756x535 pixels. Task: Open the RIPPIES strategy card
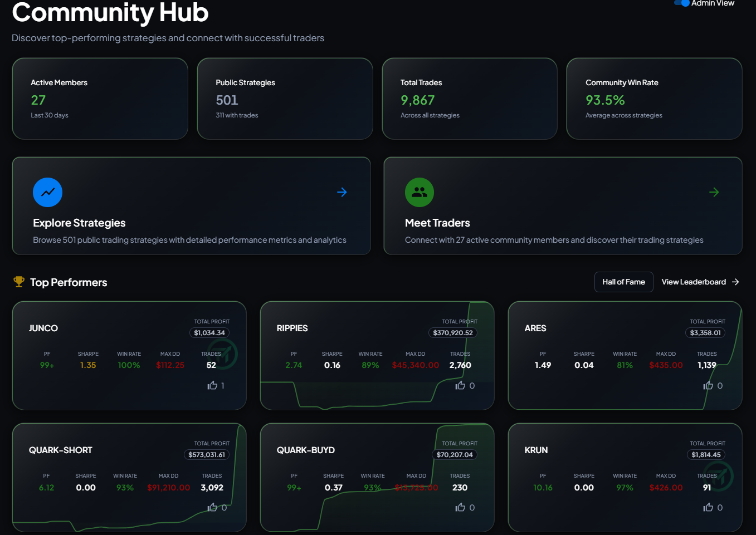[x=377, y=356]
